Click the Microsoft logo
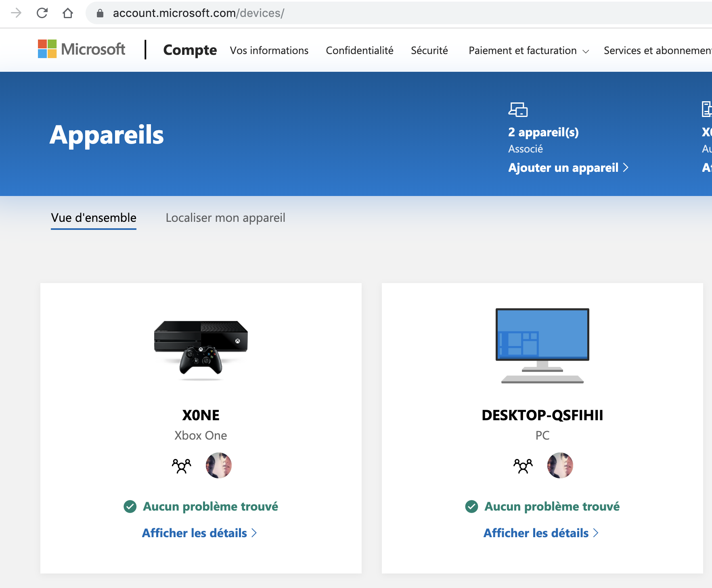The image size is (712, 588). click(82, 49)
